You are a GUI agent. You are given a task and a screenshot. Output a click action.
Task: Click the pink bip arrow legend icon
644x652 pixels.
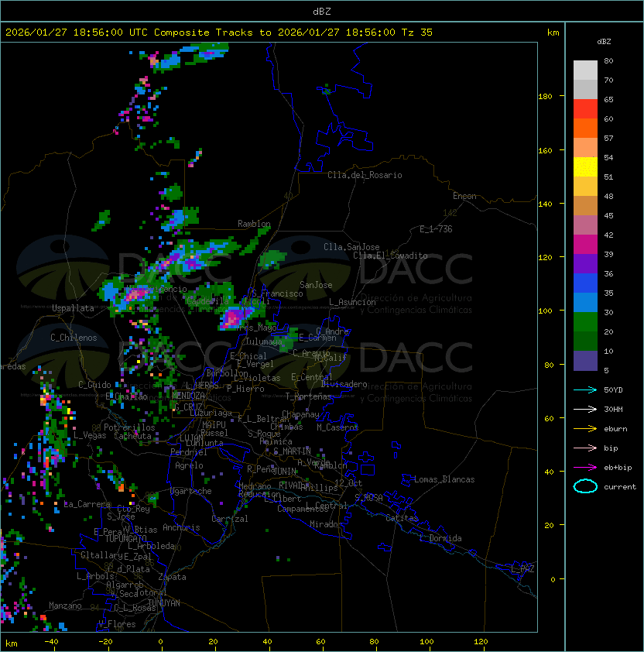click(585, 448)
